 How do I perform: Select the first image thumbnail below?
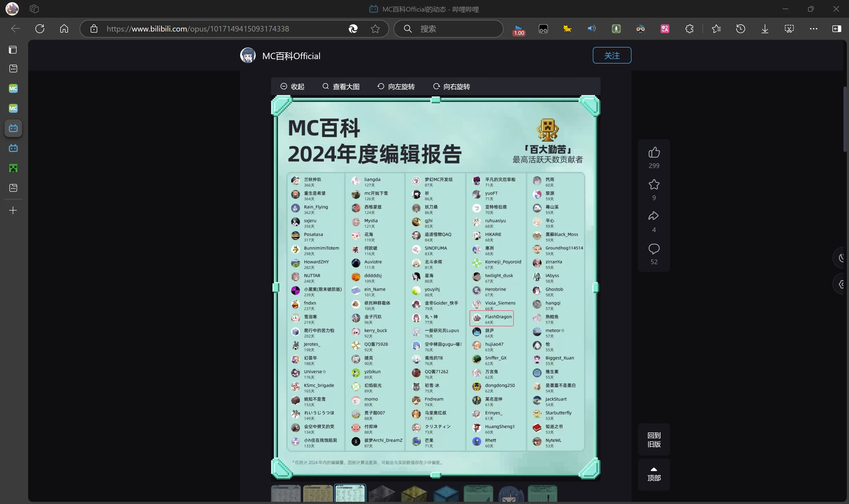coord(285,493)
